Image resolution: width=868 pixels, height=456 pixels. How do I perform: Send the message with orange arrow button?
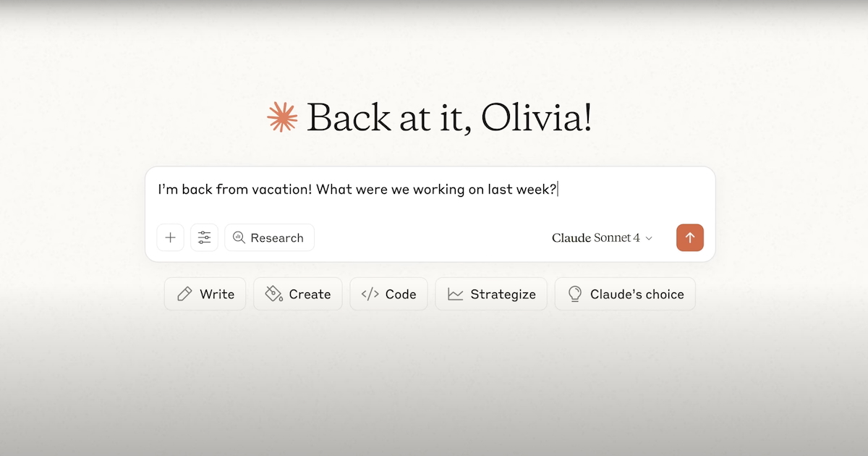coord(689,237)
